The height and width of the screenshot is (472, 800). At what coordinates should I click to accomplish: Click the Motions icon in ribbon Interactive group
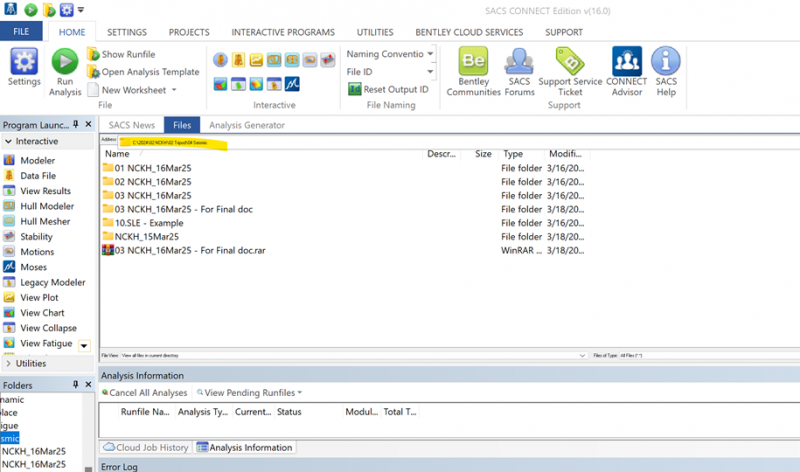310,60
